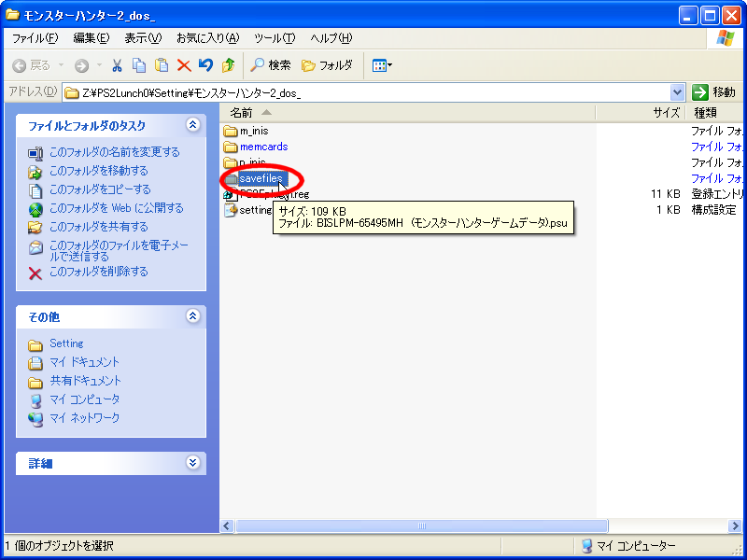Click the Copy toolbar icon
747x560 pixels.
138,65
